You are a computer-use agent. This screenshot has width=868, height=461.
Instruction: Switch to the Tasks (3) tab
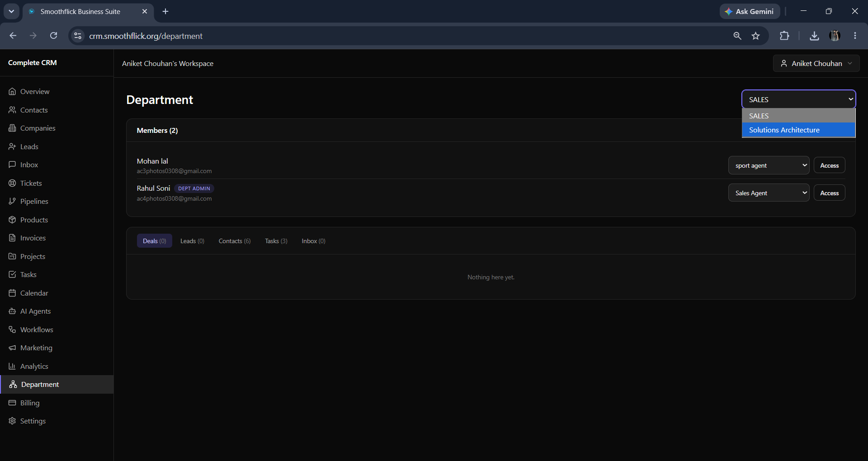(276, 241)
